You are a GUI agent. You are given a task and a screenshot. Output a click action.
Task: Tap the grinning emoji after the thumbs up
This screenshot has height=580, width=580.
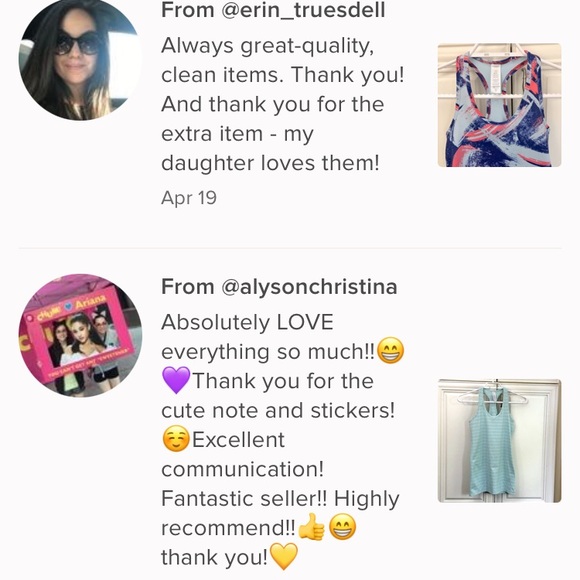[x=343, y=527]
